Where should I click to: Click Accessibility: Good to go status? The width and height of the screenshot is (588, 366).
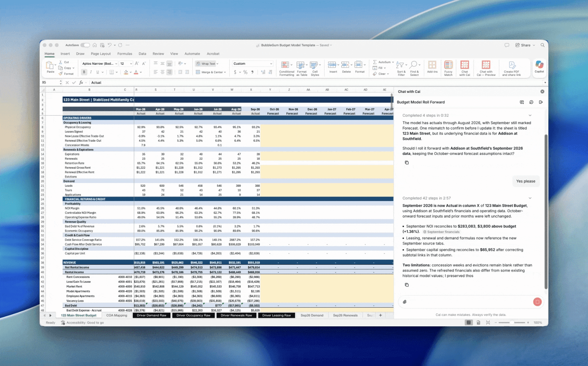(82, 323)
